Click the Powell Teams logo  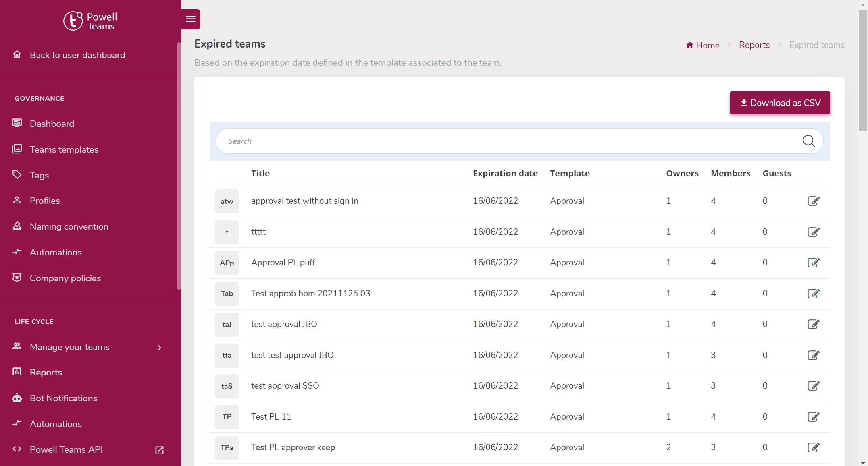(x=90, y=21)
